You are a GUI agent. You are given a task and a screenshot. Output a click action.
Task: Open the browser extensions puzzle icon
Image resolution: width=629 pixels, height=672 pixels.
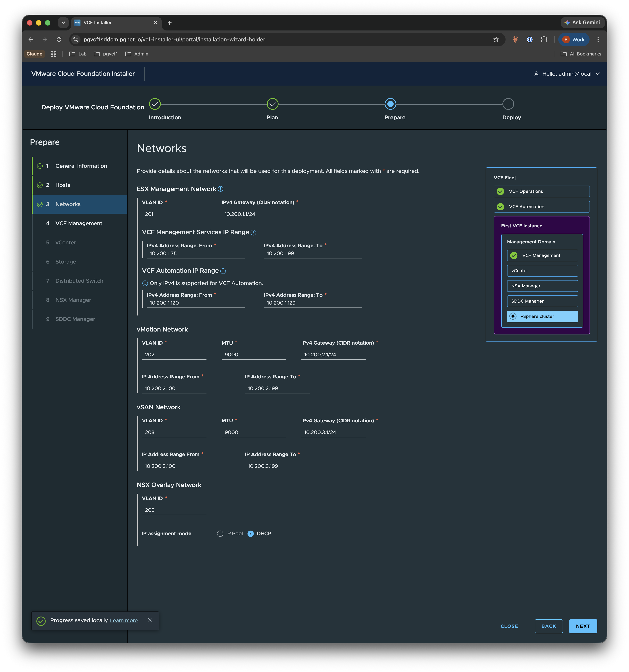(544, 39)
